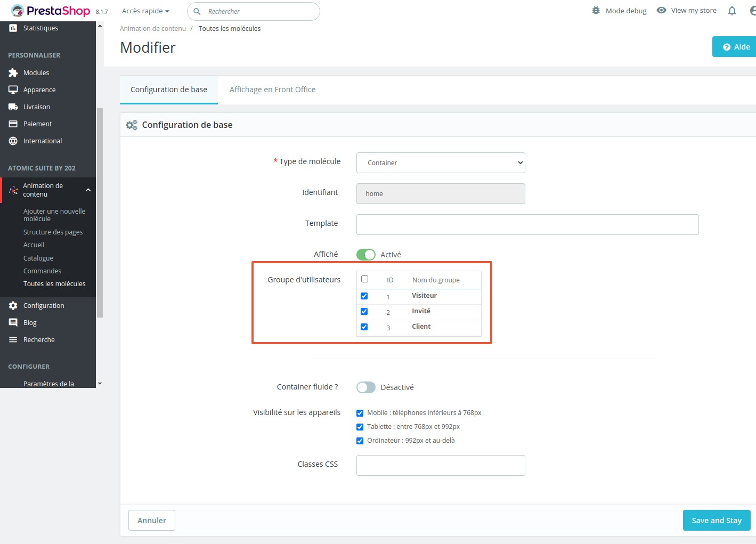The width and height of the screenshot is (756, 544).
Task: Uncheck Tablette device visibility checkbox
Action: click(x=360, y=427)
